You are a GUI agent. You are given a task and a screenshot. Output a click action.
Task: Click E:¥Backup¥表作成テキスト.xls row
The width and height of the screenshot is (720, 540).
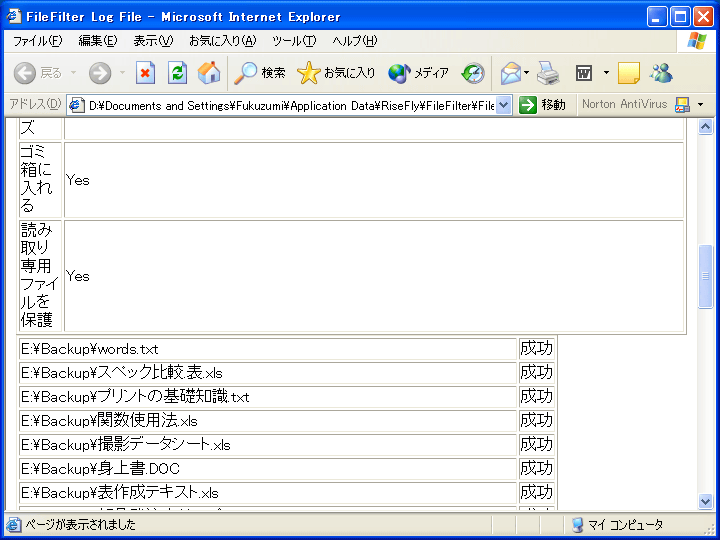click(268, 493)
